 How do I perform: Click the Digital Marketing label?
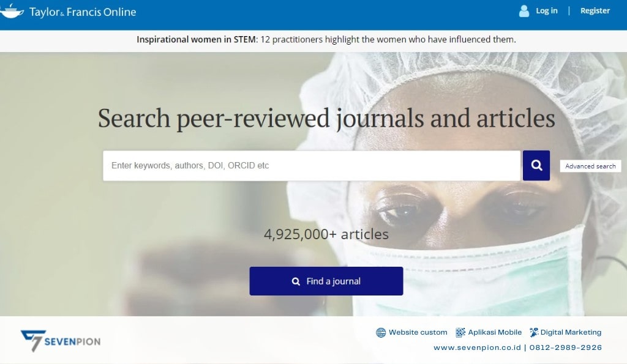click(571, 332)
